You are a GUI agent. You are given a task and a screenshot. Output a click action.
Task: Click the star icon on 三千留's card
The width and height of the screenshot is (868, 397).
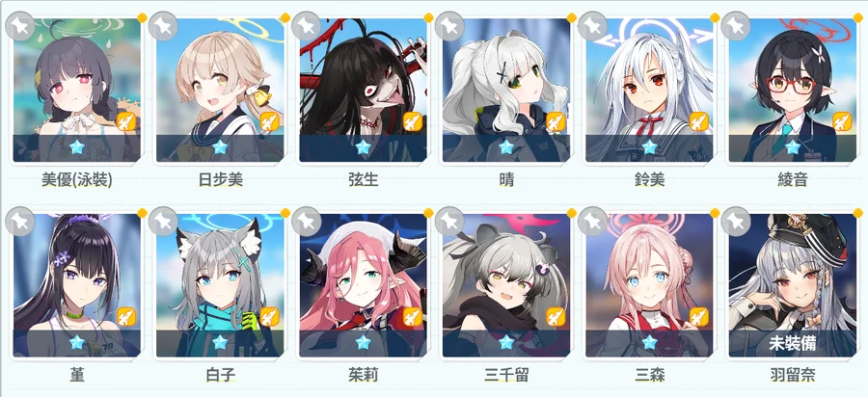[506, 342]
